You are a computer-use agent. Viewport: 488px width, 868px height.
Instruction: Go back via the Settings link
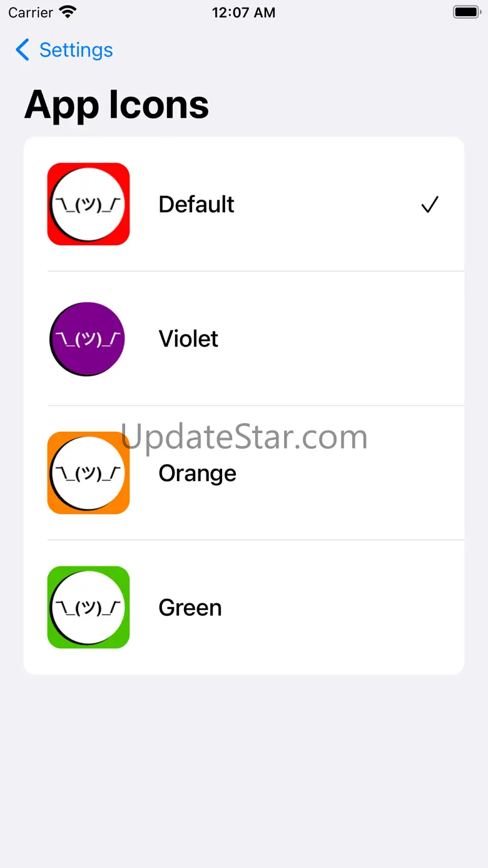[x=76, y=50]
